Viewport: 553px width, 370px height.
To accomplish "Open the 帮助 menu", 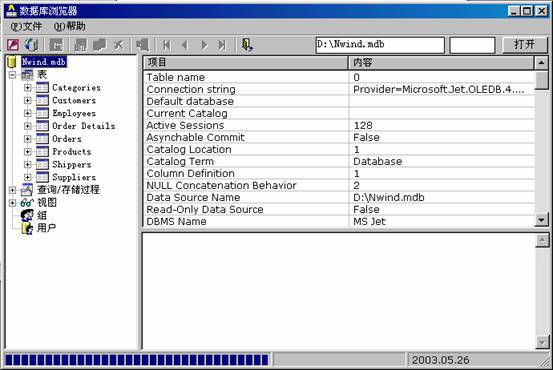I will click(69, 26).
